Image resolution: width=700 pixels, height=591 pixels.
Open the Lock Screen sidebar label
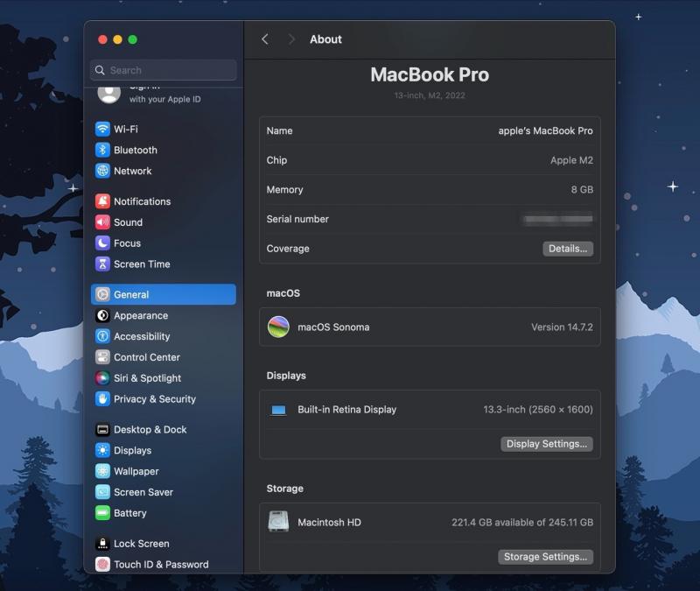point(141,544)
